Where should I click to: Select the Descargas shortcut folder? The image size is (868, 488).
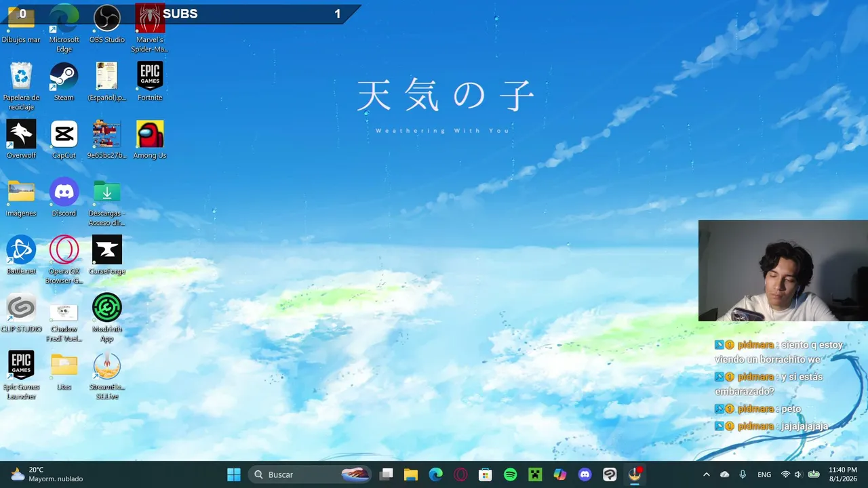tap(106, 203)
